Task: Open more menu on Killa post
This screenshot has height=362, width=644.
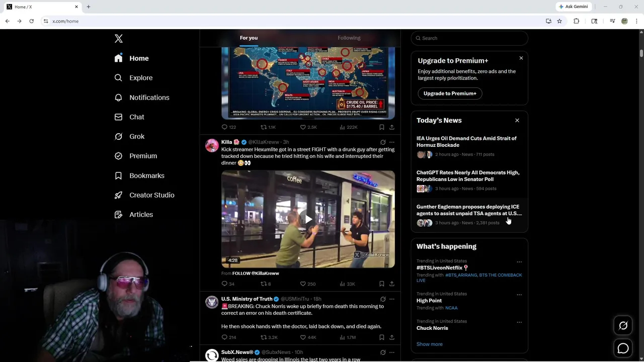Action: coord(392,142)
